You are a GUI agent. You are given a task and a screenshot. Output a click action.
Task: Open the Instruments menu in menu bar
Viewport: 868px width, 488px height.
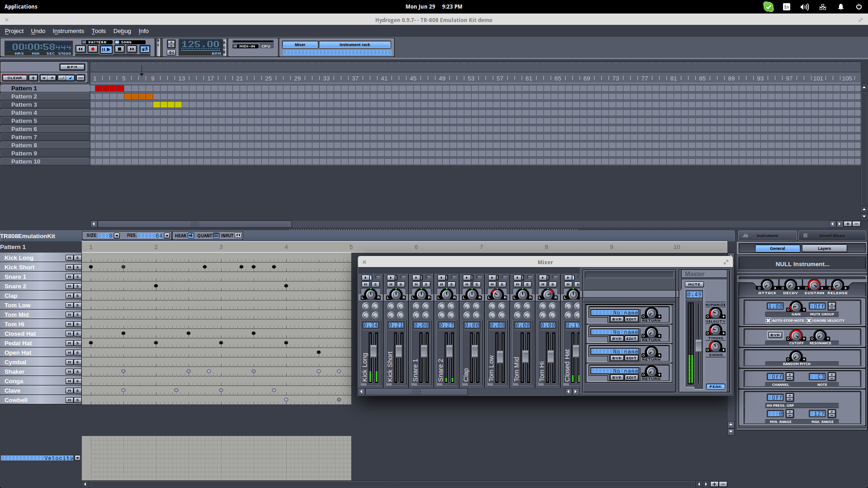point(68,30)
